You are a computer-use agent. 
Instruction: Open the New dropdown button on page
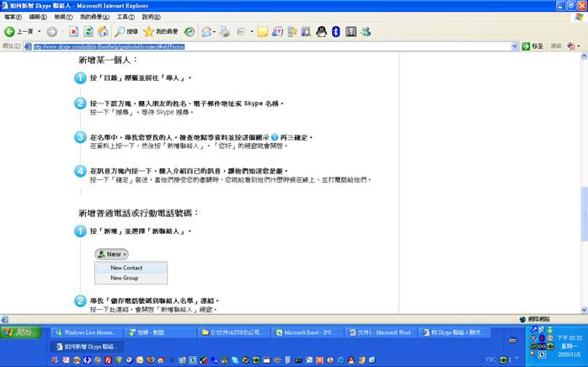112,253
